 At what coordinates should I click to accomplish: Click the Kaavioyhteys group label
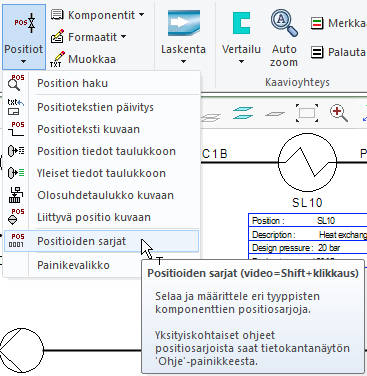tap(297, 82)
